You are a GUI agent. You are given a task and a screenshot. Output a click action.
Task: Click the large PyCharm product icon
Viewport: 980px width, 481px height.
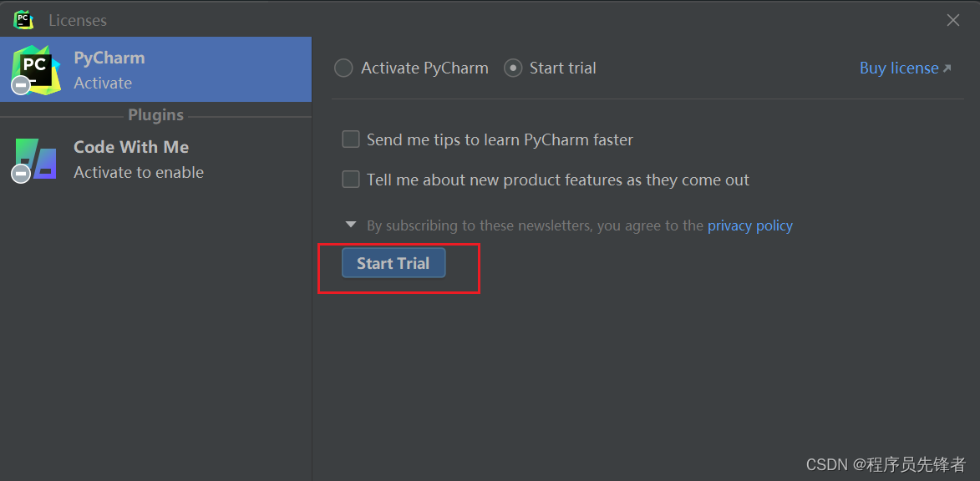pos(36,69)
